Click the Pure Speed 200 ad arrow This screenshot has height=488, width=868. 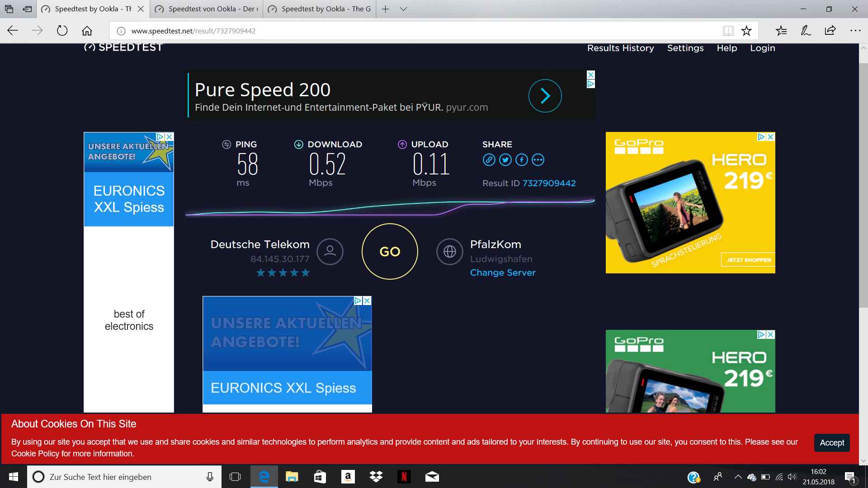click(545, 96)
